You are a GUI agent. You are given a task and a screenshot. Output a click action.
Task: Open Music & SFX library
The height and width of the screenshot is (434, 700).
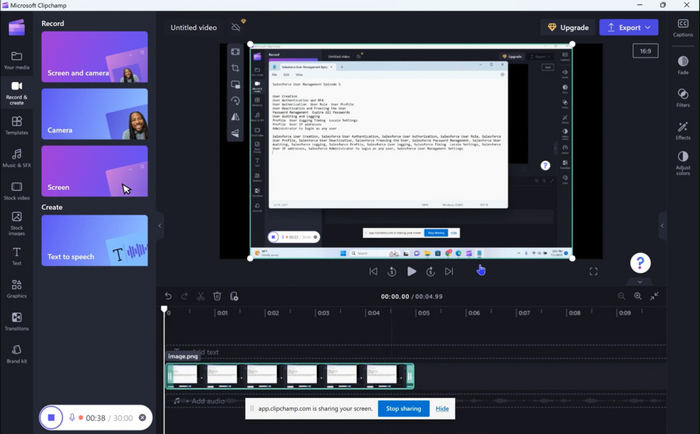click(x=17, y=158)
